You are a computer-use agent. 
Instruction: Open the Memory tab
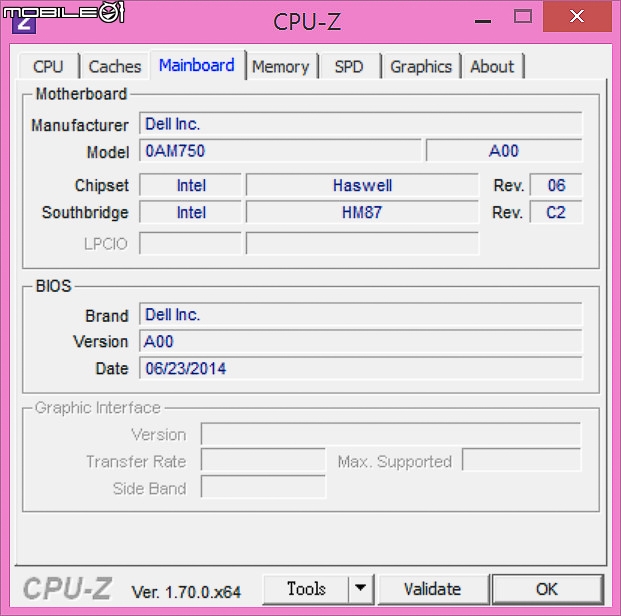(x=281, y=66)
